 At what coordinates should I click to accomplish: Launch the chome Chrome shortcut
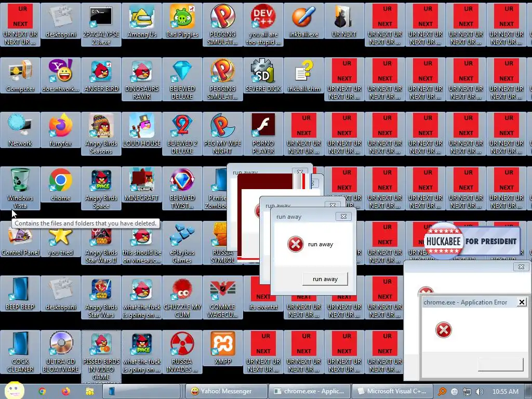61,185
